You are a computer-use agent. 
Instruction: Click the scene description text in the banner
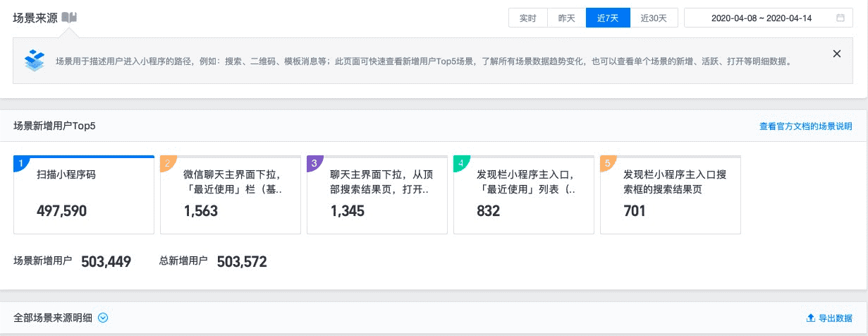coord(423,61)
